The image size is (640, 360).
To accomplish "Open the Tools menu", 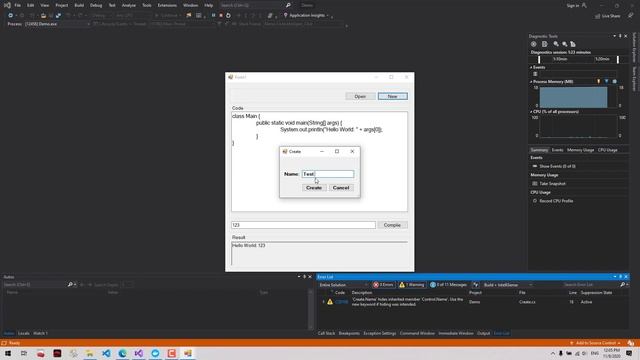I will [147, 5].
